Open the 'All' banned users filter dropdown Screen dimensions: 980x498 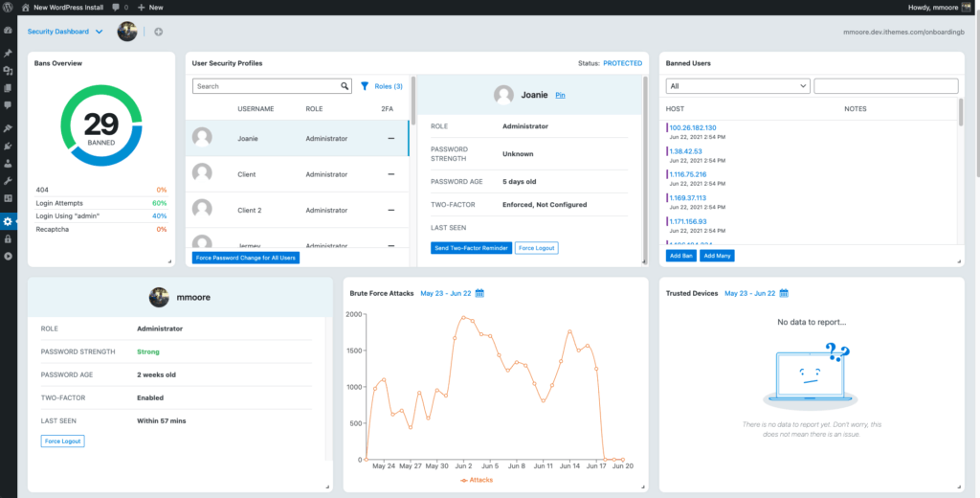pyautogui.click(x=737, y=86)
